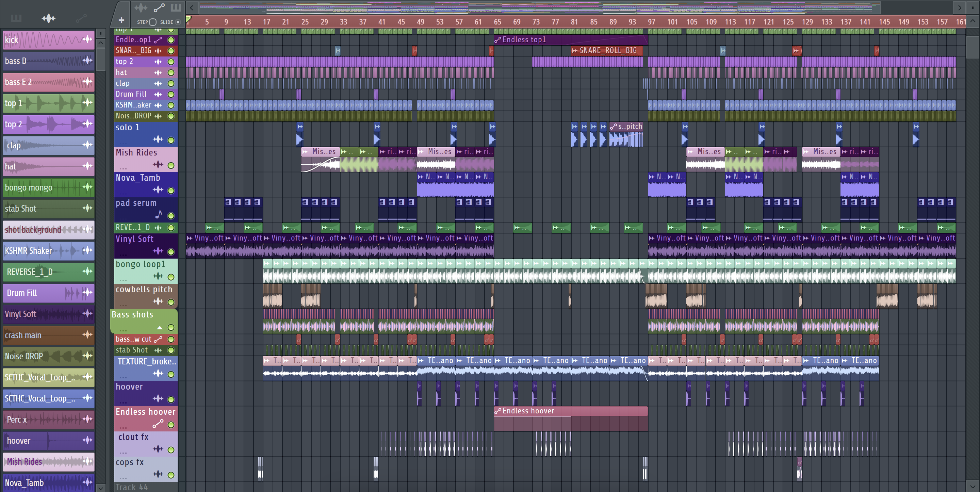This screenshot has width=980, height=492.
Task: Show automation clips in the picker panel
Action: point(81,18)
